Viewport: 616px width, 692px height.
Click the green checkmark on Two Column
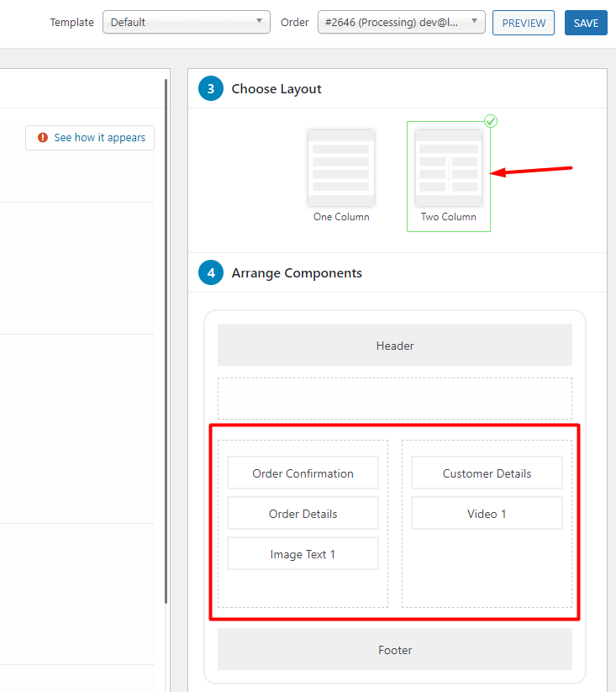coord(491,121)
